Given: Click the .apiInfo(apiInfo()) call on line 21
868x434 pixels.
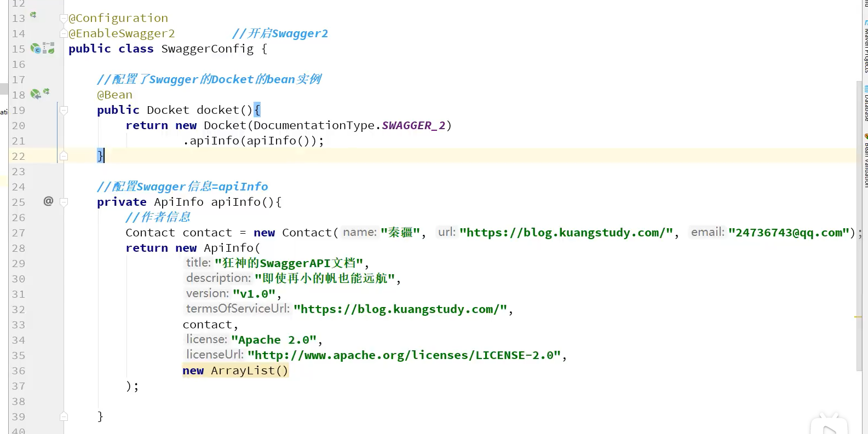Looking at the screenshot, I should coord(250,141).
